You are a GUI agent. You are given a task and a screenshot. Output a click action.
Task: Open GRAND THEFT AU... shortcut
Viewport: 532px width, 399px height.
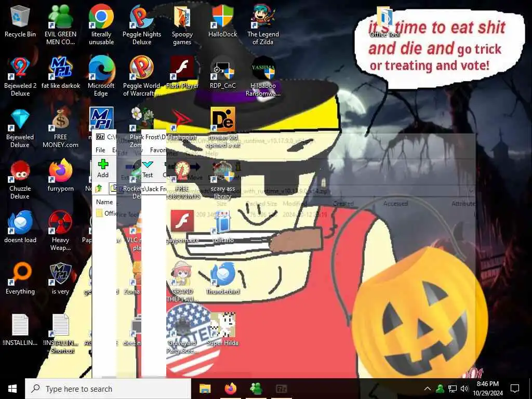tap(182, 282)
